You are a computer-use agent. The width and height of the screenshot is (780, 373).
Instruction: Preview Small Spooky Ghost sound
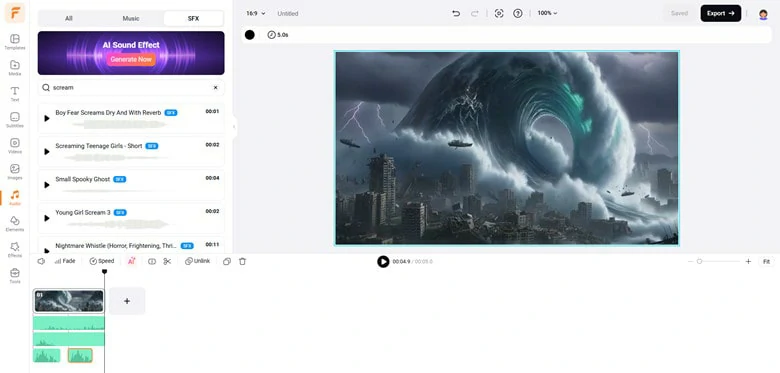(47, 185)
